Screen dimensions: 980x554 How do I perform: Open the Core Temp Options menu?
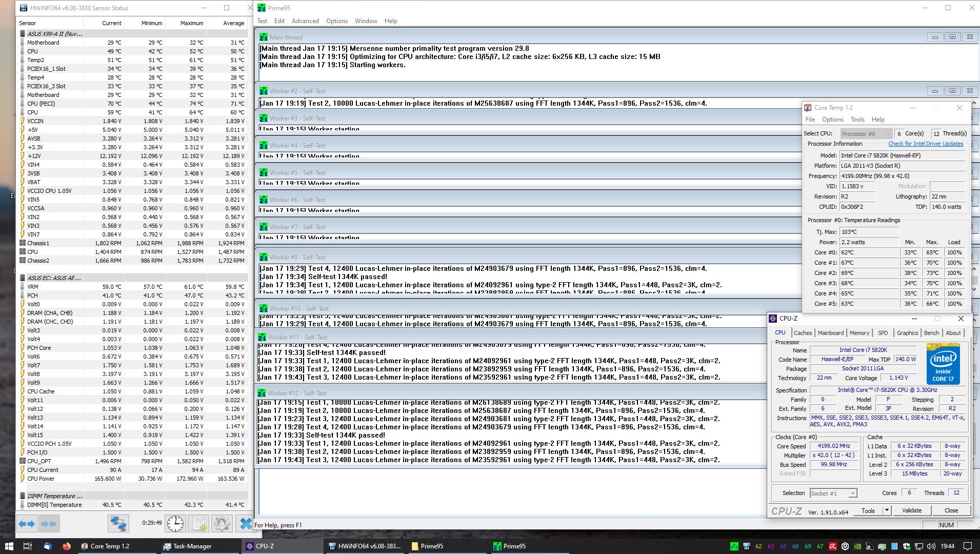click(x=833, y=120)
